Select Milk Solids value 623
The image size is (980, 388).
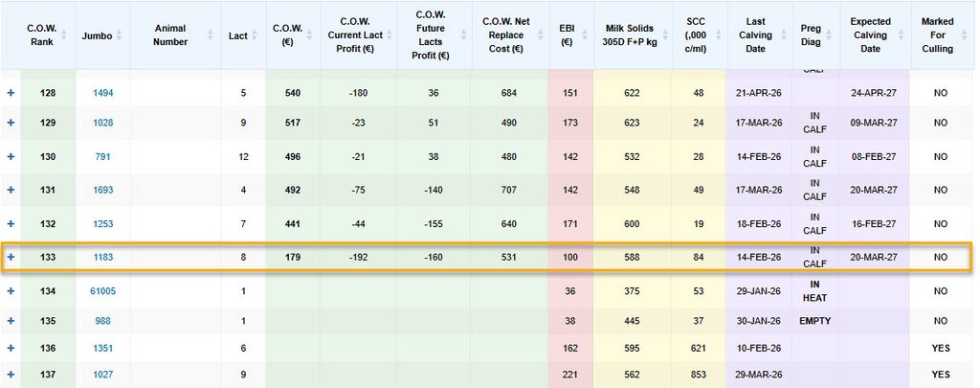point(632,123)
